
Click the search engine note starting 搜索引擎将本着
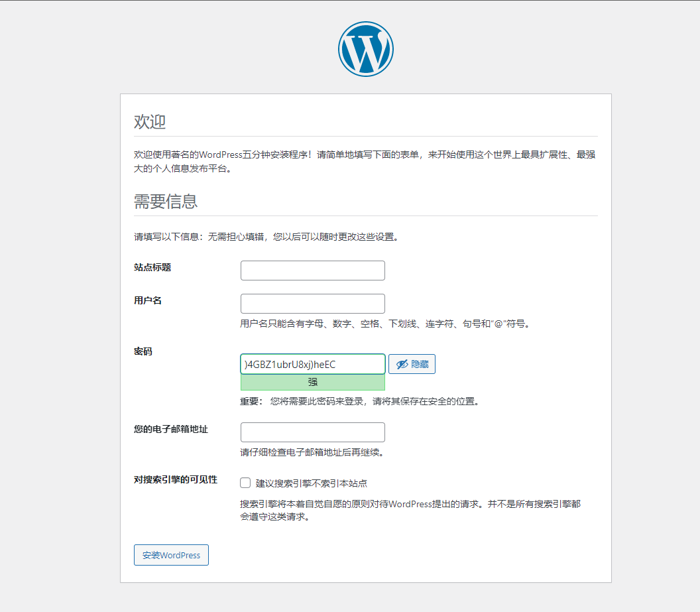coord(410,511)
